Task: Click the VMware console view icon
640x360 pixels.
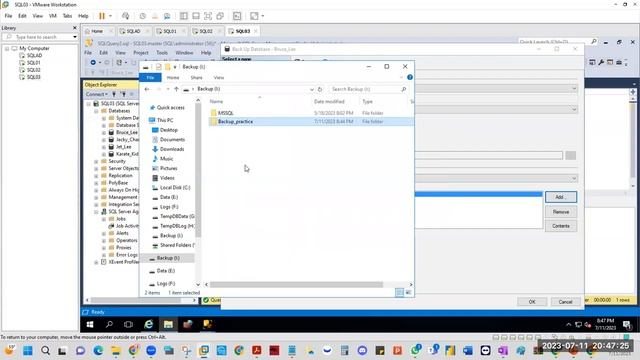Action: point(237,16)
